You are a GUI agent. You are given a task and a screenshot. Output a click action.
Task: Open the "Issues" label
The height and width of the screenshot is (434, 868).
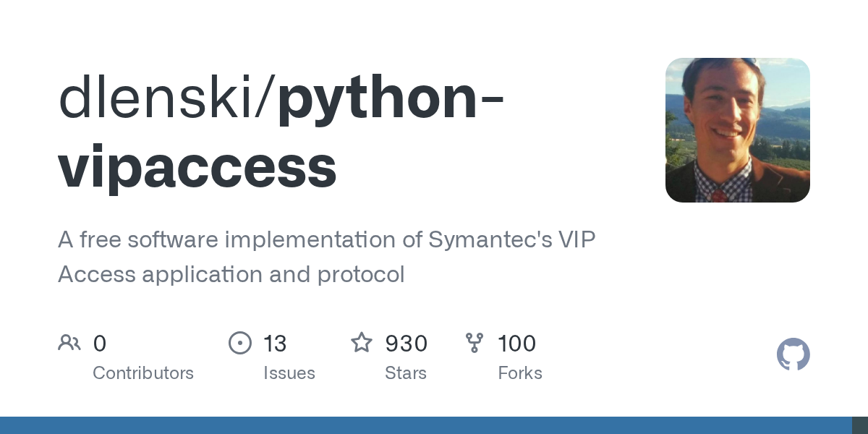point(289,373)
